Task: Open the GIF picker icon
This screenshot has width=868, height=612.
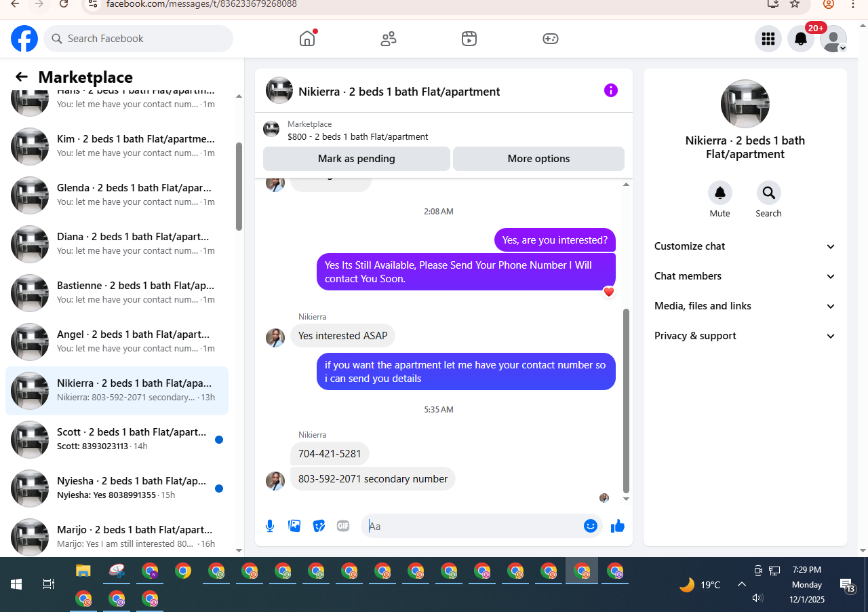Action: coord(343,526)
